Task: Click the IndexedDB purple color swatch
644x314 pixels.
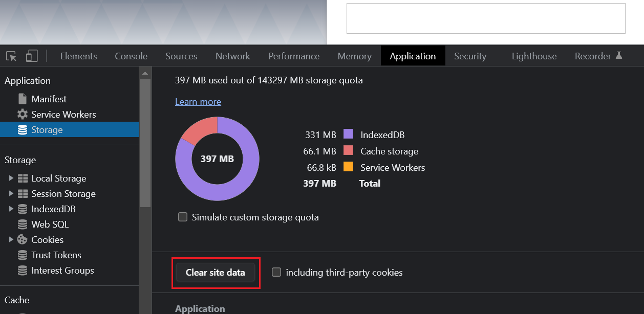Action: [x=348, y=134]
